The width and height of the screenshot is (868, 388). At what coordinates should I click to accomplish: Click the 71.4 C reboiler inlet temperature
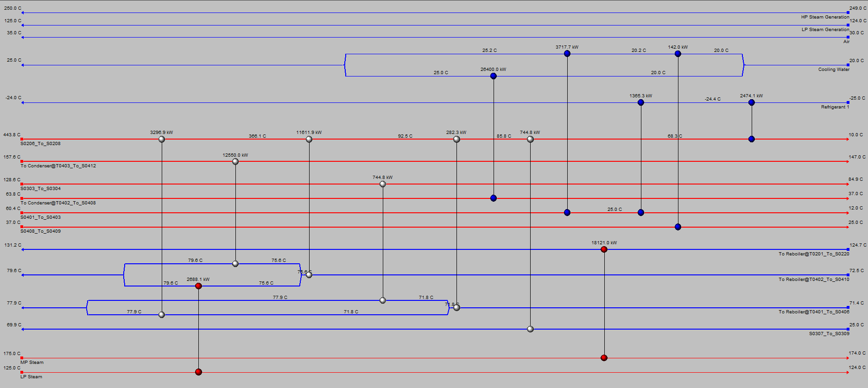(856, 303)
